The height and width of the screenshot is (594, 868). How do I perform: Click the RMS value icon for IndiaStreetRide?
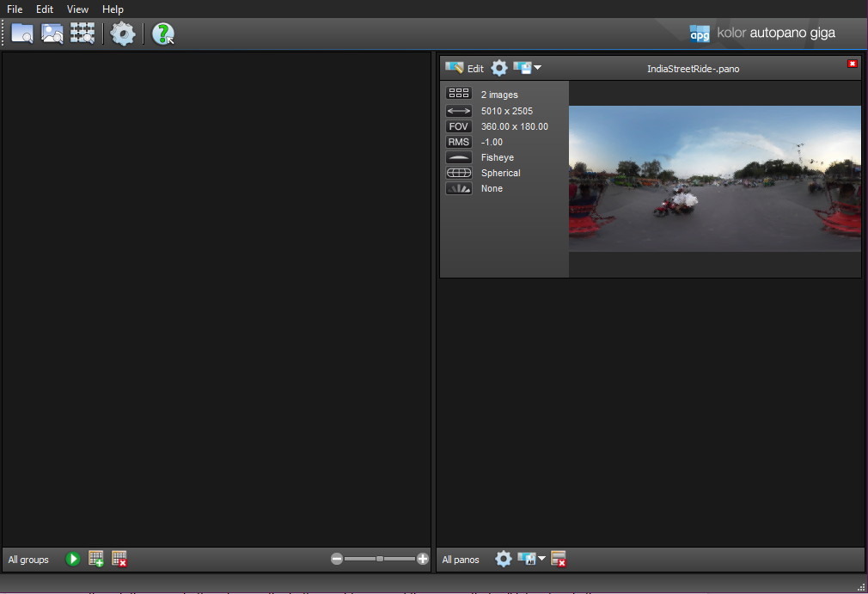tap(458, 141)
